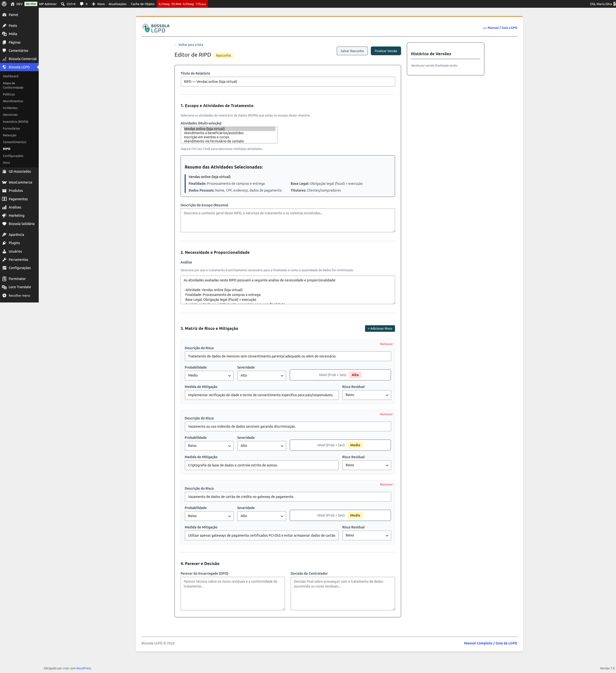Click the Rascunho status badge
Screen dimensions: 616x673
(223, 55)
